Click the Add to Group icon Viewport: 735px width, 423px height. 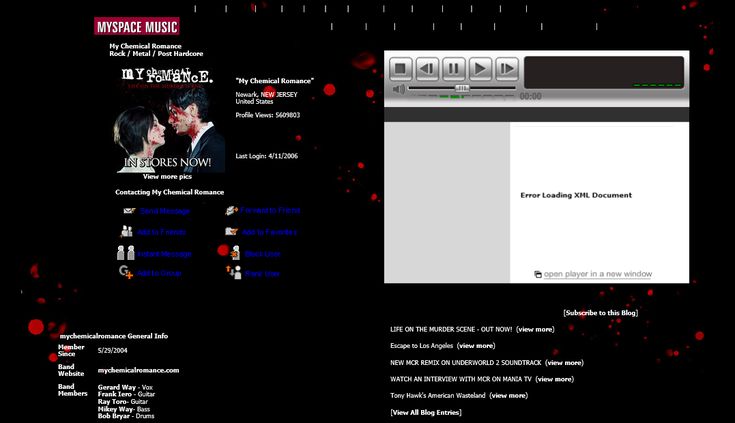coord(126,272)
